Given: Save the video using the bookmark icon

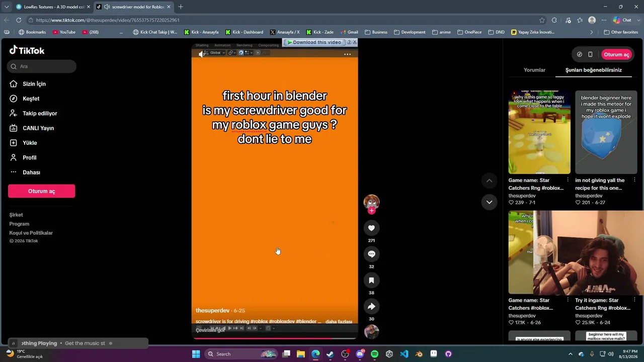Looking at the screenshot, I should pyautogui.click(x=371, y=280).
